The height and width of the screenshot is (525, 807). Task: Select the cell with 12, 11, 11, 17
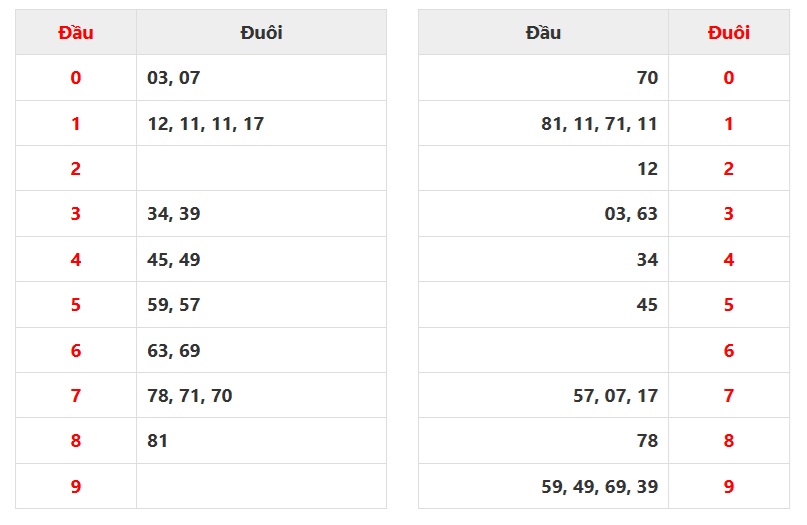click(205, 124)
